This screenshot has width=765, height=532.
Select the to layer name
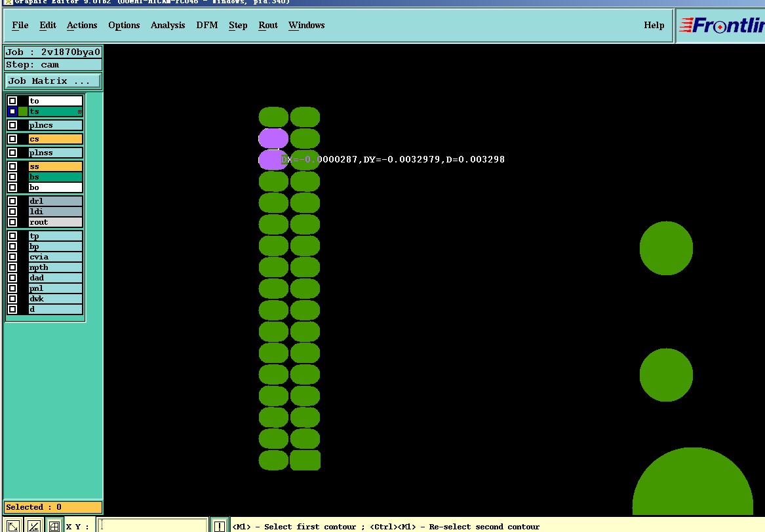56,101
